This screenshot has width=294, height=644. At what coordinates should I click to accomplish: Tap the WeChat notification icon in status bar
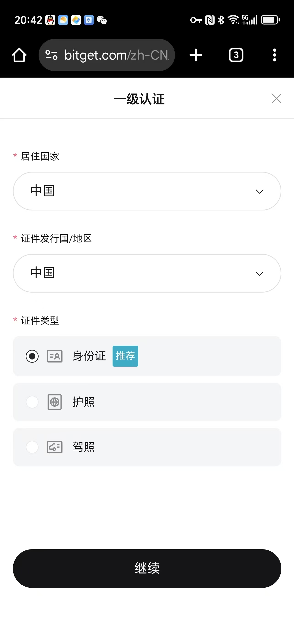pyautogui.click(x=102, y=20)
